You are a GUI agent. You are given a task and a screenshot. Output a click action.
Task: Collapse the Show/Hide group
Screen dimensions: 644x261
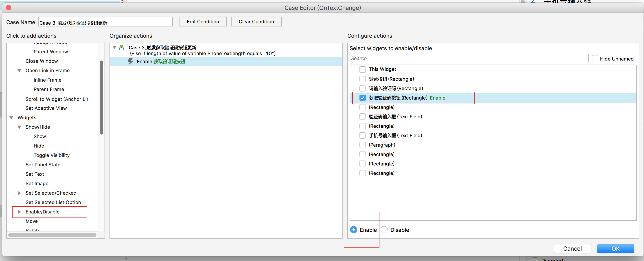pyautogui.click(x=19, y=127)
